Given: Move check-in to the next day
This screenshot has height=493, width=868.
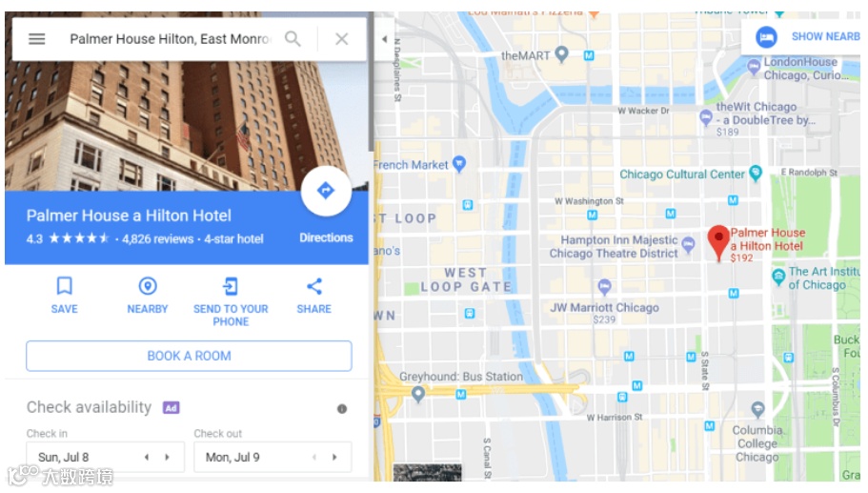Looking at the screenshot, I should (167, 457).
